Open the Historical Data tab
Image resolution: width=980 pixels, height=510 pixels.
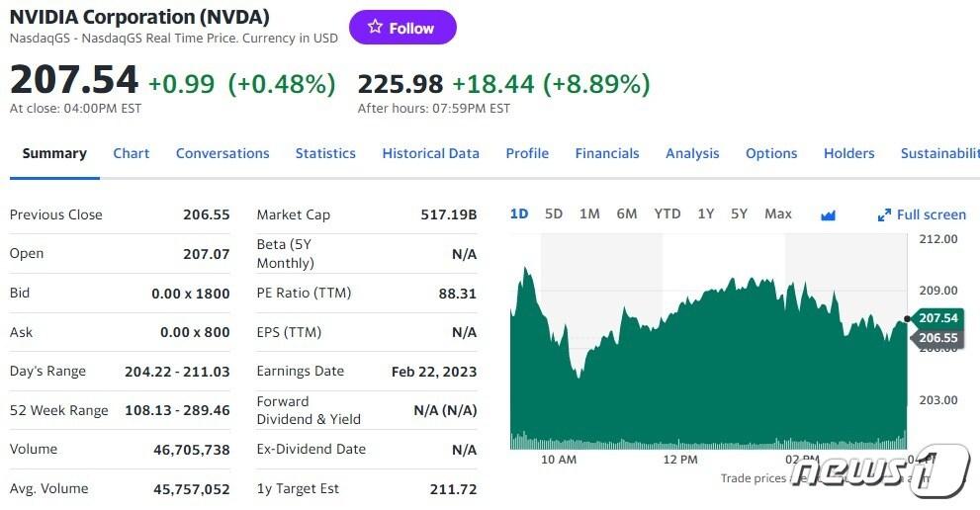pyautogui.click(x=430, y=153)
